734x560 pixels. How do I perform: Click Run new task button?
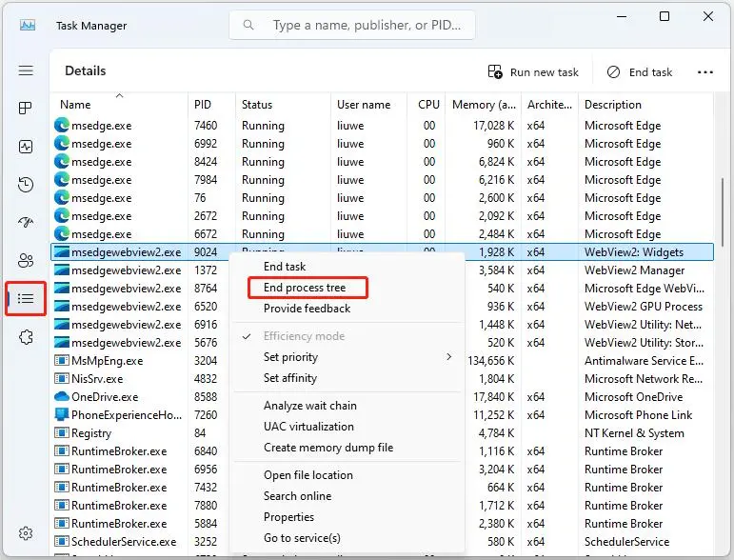click(533, 72)
